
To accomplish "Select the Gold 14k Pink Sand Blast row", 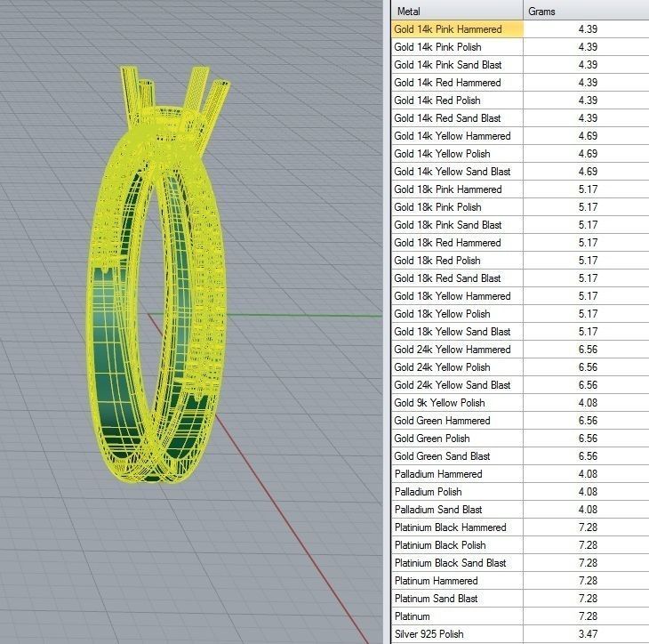I will click(x=520, y=65).
